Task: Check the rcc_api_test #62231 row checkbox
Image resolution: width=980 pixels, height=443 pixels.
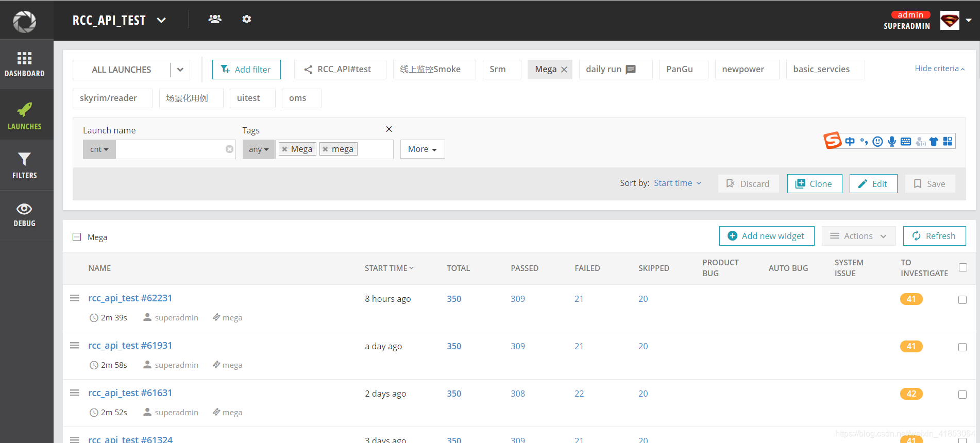Action: [962, 300]
